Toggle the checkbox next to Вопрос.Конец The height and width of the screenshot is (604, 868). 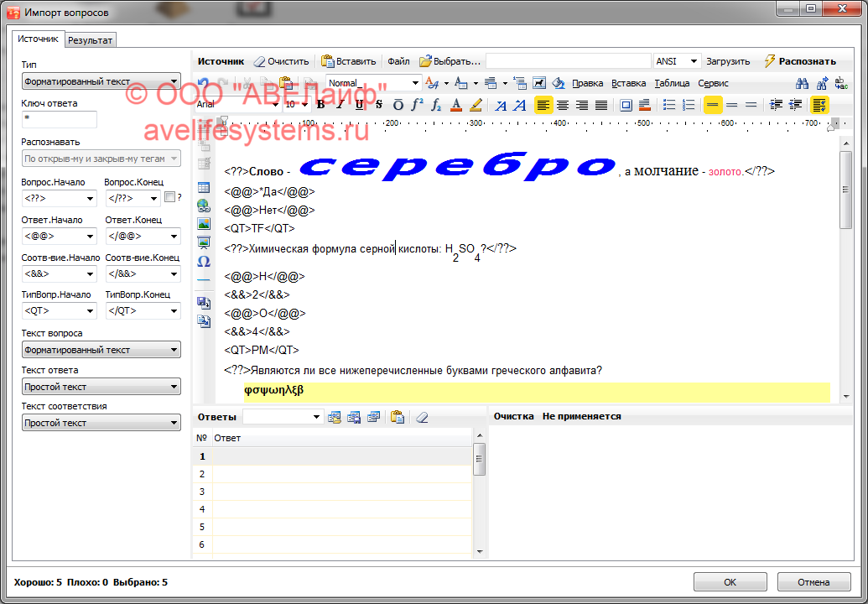(x=170, y=198)
